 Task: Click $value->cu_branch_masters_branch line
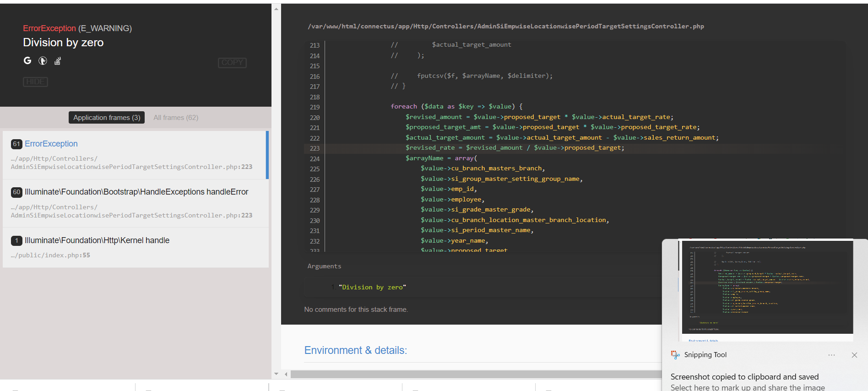[483, 168]
